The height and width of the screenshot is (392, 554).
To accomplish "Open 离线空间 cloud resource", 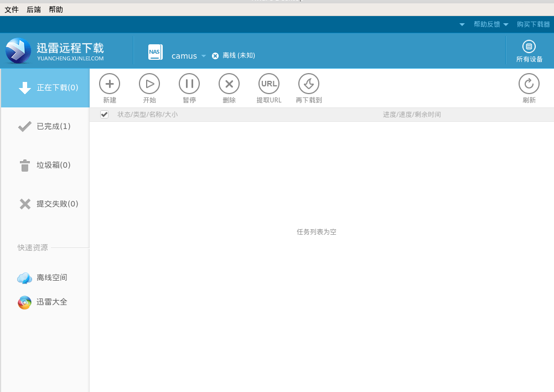I will pyautogui.click(x=43, y=278).
